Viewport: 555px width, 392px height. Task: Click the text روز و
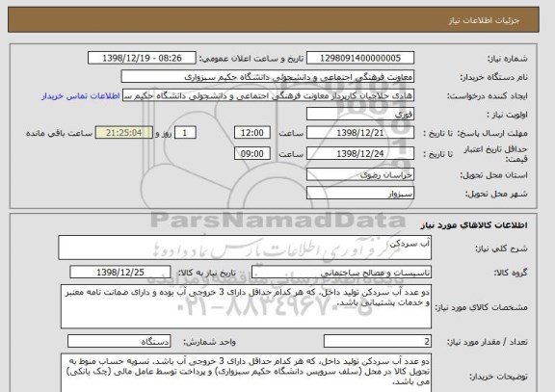click(x=163, y=133)
